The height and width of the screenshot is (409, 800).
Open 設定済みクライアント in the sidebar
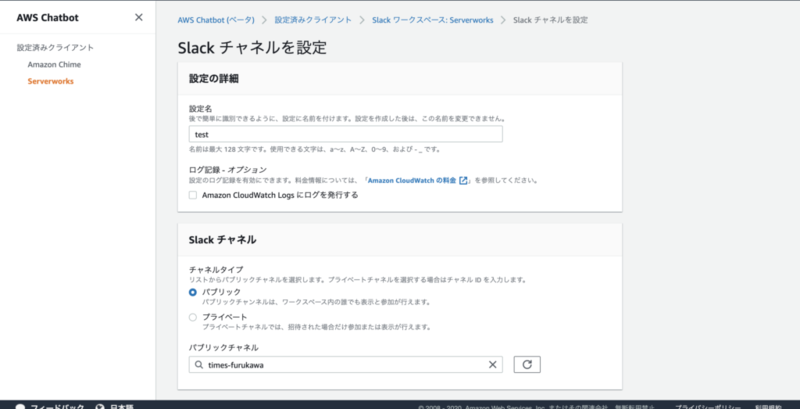click(x=55, y=47)
